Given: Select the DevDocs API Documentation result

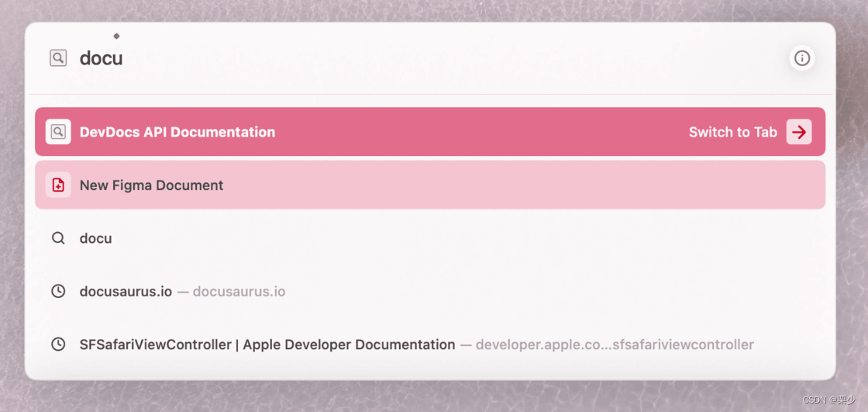Looking at the screenshot, I should [x=430, y=131].
